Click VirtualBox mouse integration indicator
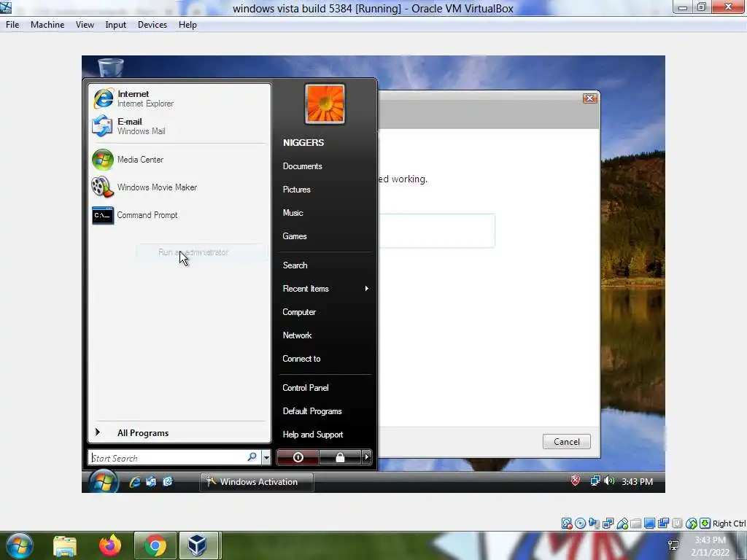This screenshot has width=747, height=560. [692, 524]
